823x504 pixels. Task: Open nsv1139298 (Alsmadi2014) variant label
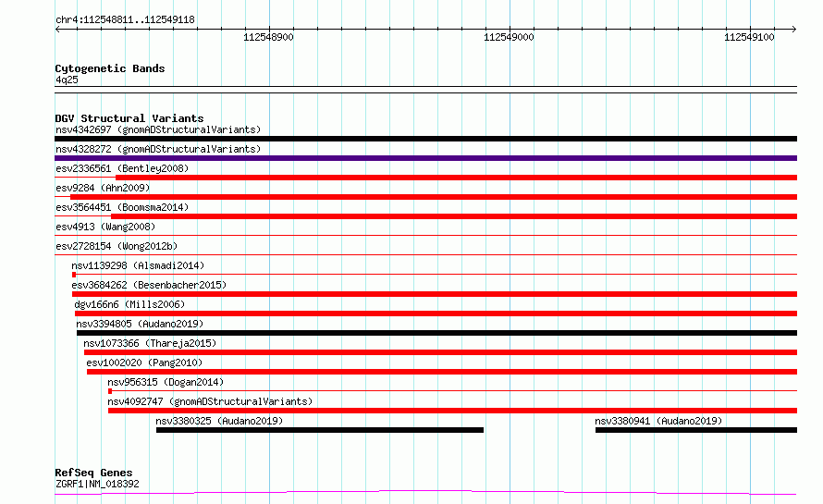[138, 265]
